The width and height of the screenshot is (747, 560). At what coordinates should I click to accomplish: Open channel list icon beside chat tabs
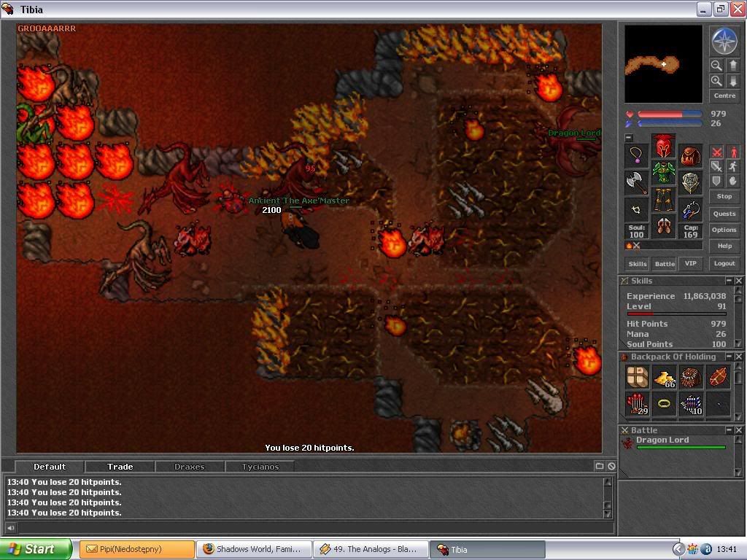pos(600,466)
